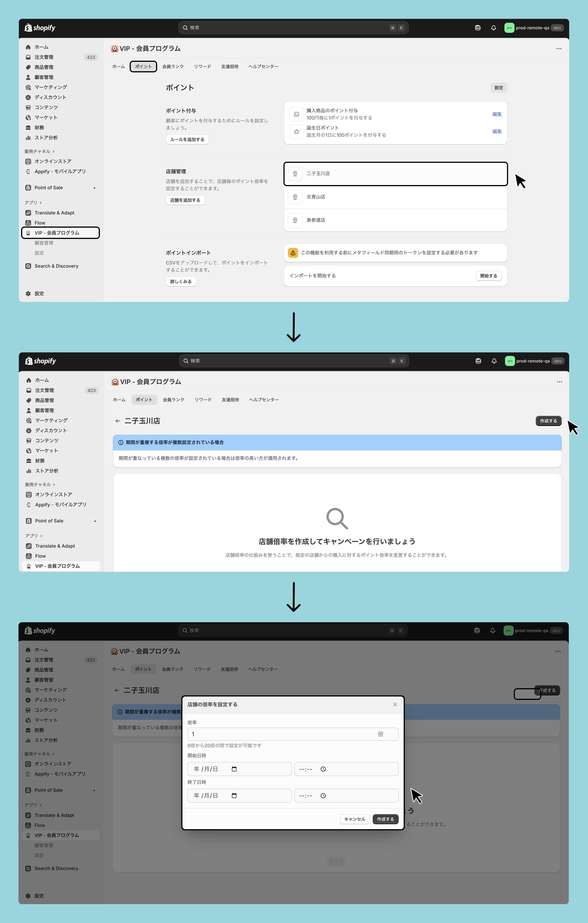
Task: Click the notification bell in top panel
Action: click(x=493, y=28)
